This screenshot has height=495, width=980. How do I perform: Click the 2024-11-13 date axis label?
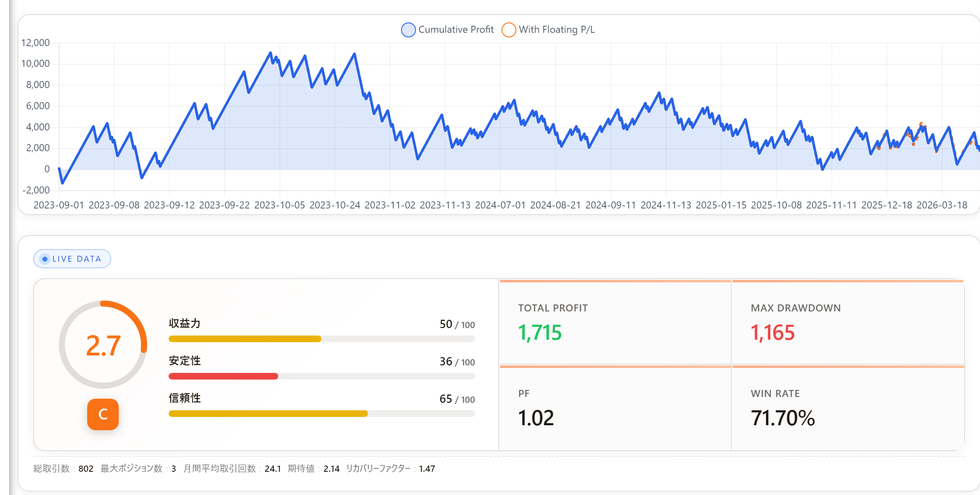[x=666, y=205]
